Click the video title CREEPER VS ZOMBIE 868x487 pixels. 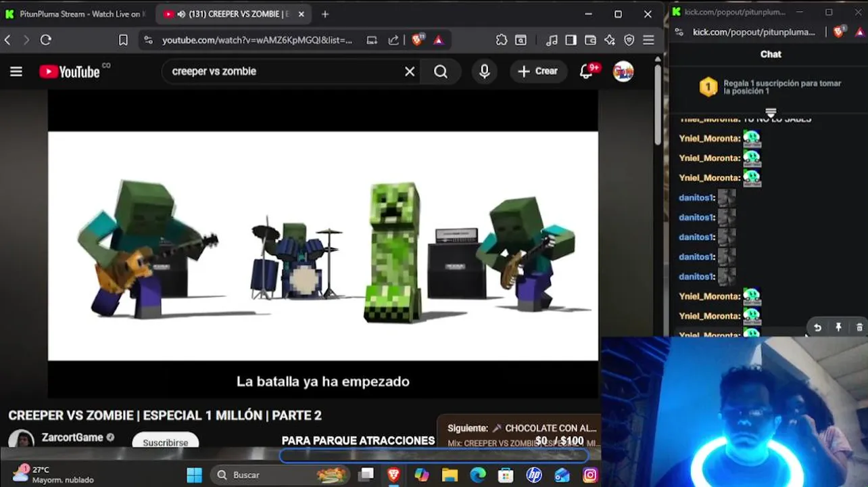[x=165, y=415]
